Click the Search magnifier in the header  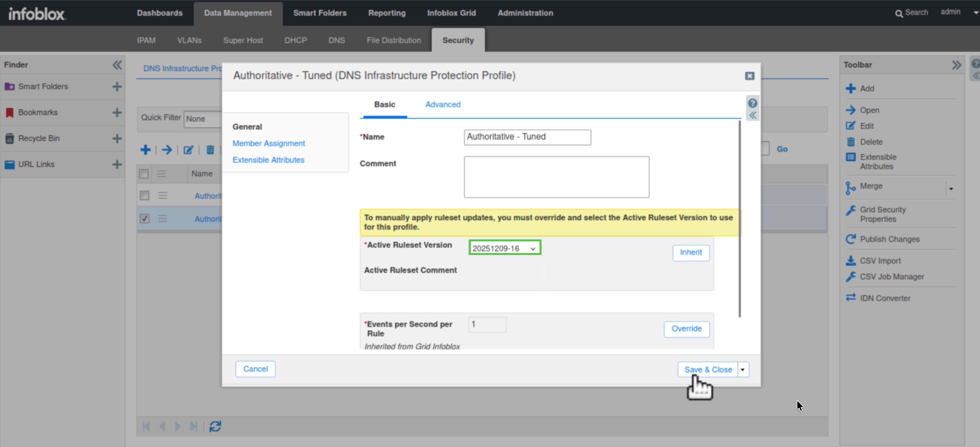pos(899,13)
